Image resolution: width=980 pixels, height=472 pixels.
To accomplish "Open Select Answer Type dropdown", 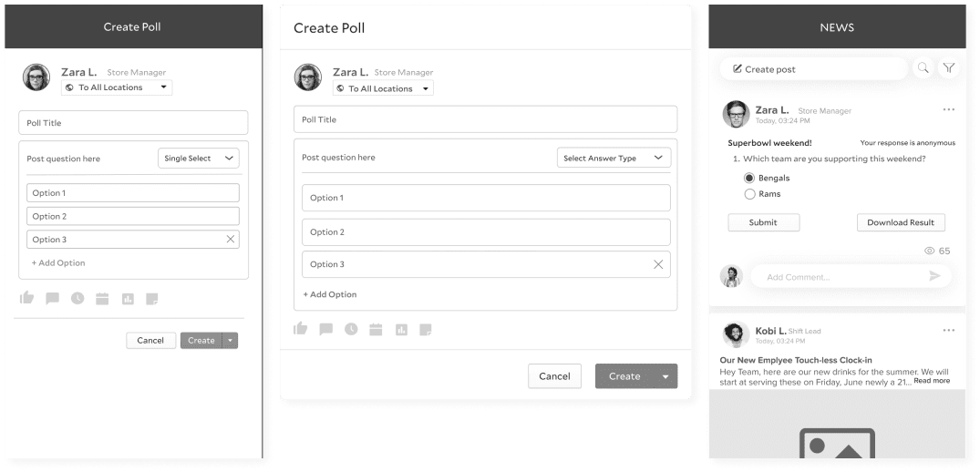I will click(x=614, y=158).
